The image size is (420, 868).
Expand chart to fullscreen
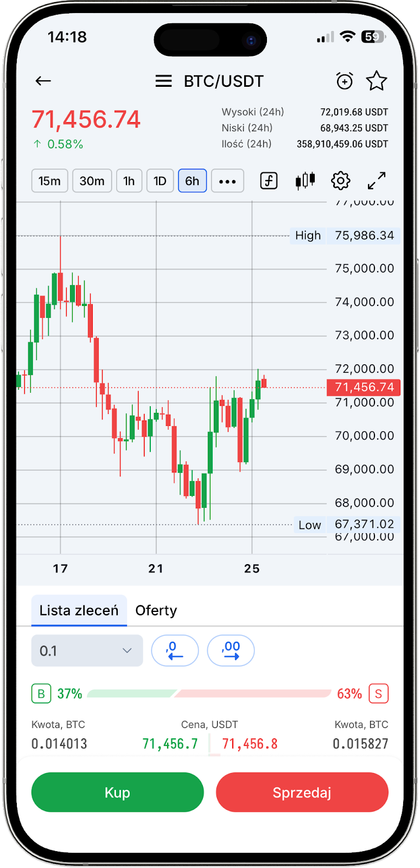tap(377, 181)
